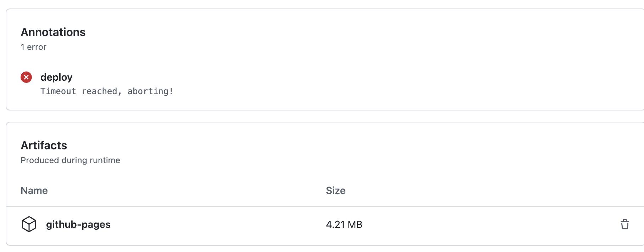Click the Annotations section heading
The height and width of the screenshot is (252, 644).
tap(53, 32)
